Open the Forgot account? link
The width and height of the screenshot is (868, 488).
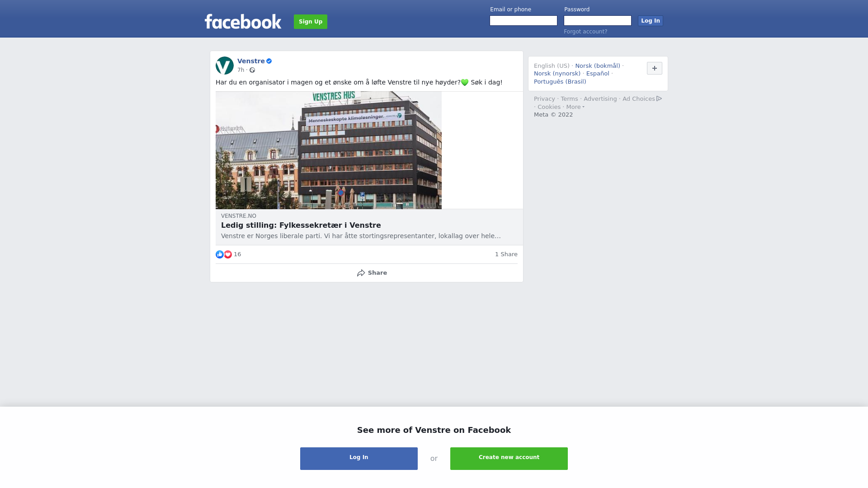[585, 32]
